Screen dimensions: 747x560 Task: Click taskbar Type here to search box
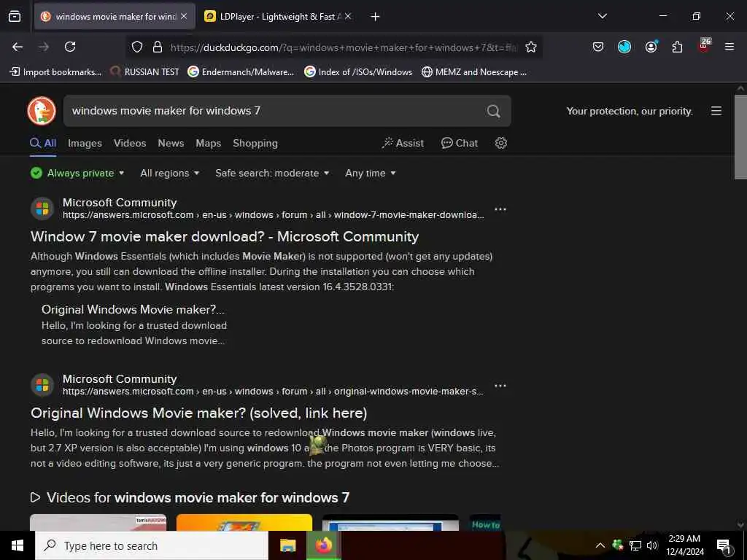pos(152,545)
